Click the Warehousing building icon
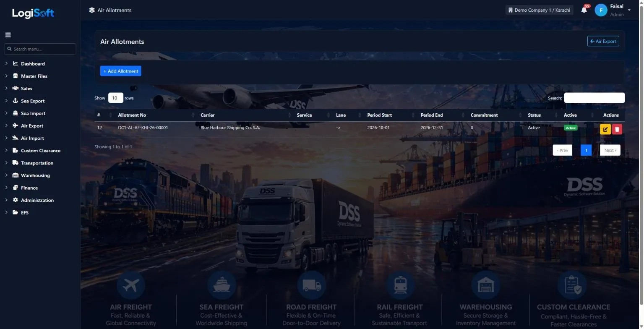Viewport: 644px width, 329px height. pos(16,175)
